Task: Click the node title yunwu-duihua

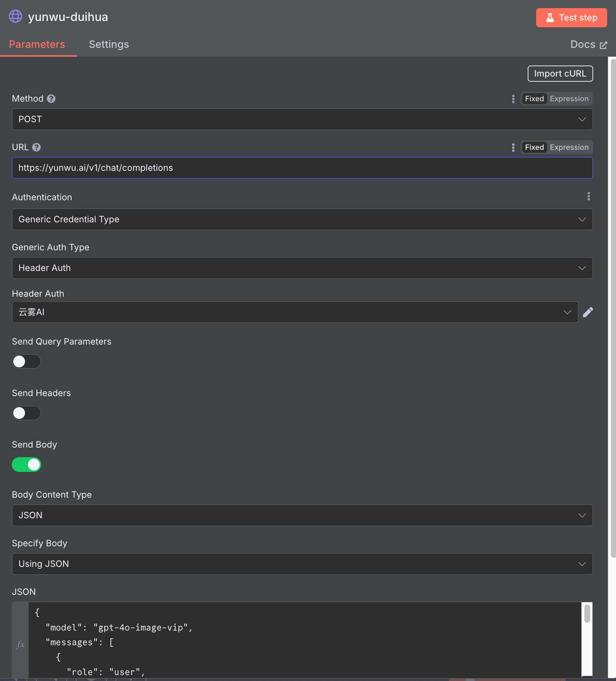Action: tap(68, 17)
